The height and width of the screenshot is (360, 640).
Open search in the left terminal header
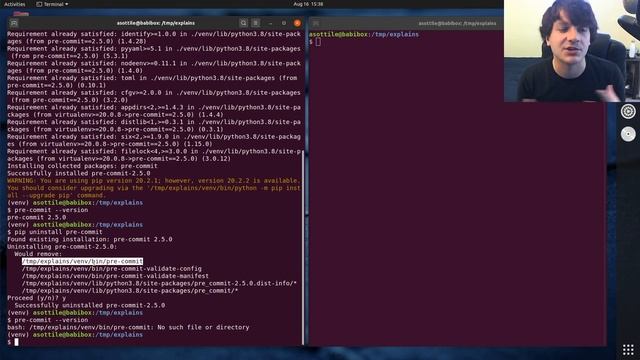click(243, 23)
